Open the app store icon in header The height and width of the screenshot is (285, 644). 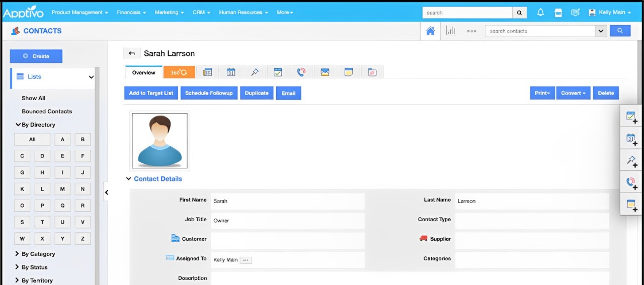558,13
